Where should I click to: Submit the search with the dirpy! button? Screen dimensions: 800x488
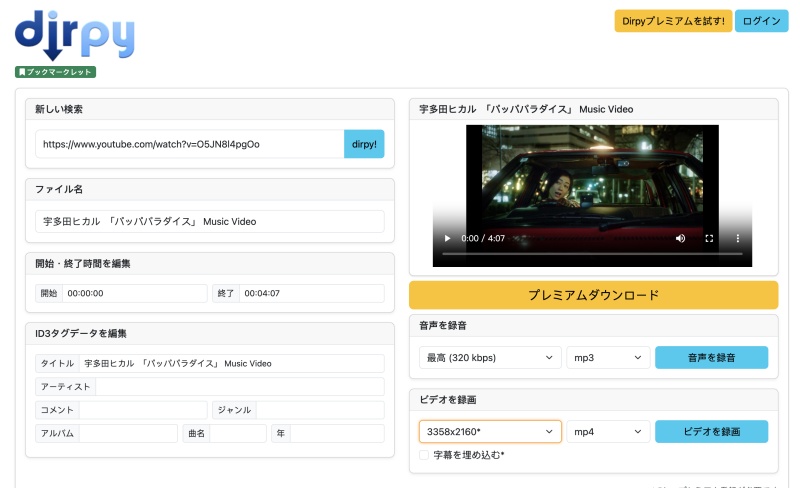coord(364,144)
